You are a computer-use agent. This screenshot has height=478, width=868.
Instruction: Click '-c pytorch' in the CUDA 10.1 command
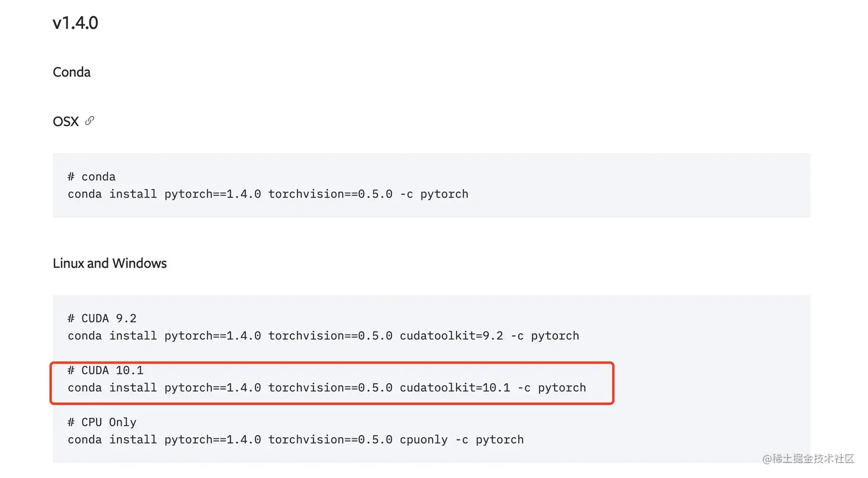(551, 388)
